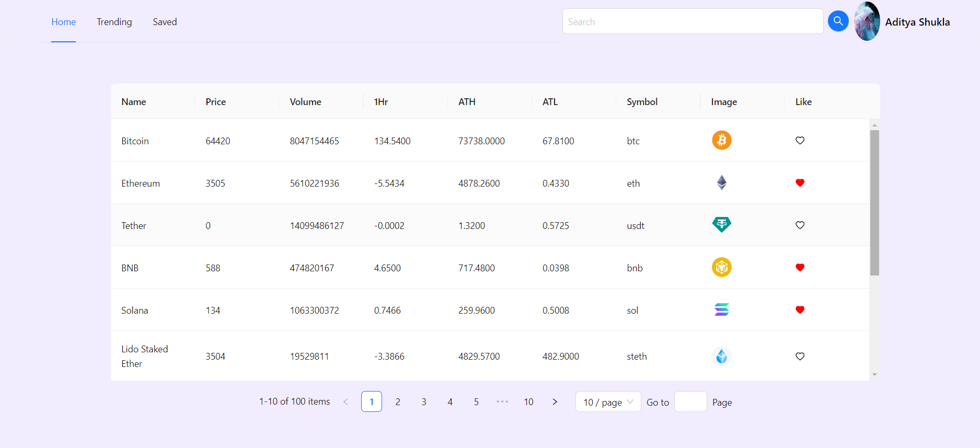Go to next page using right chevron

click(555, 401)
